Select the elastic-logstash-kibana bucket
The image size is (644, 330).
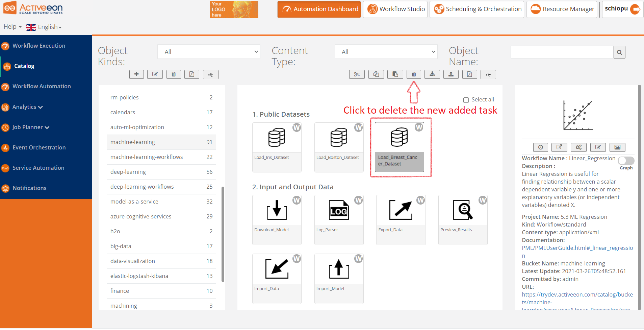(x=161, y=276)
